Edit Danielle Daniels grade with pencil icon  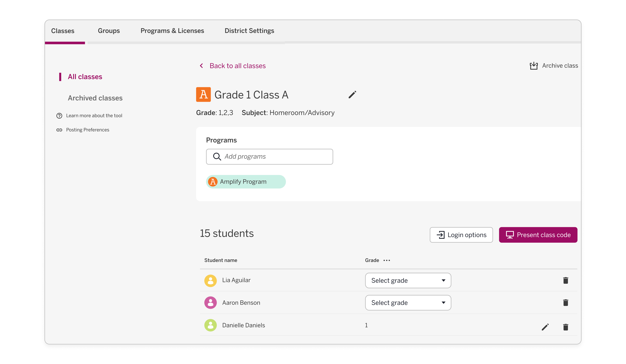(x=545, y=327)
